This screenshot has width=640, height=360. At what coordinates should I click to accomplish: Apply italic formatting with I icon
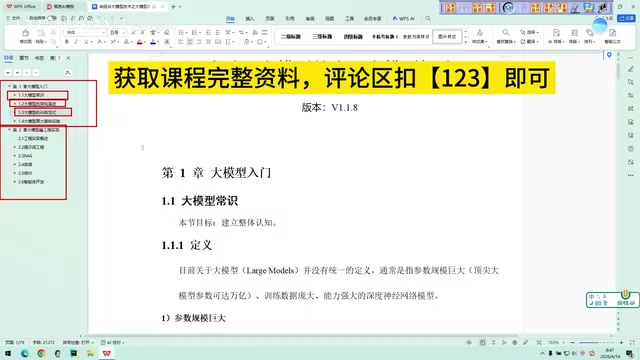[x=76, y=42]
